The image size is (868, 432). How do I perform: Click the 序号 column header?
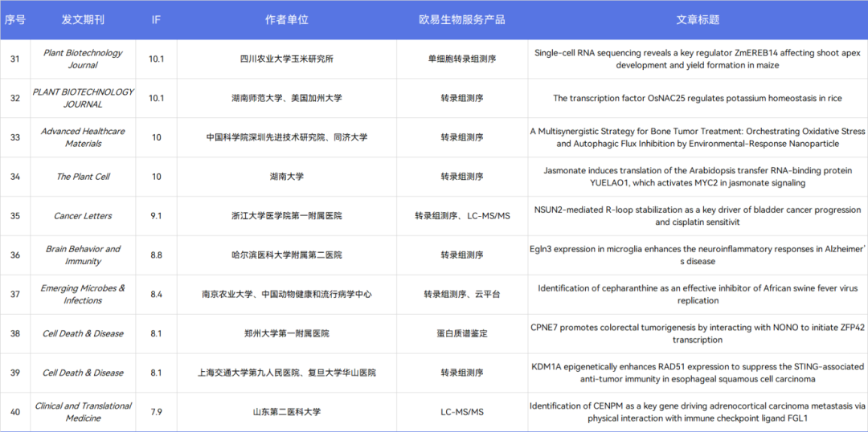[x=15, y=20]
